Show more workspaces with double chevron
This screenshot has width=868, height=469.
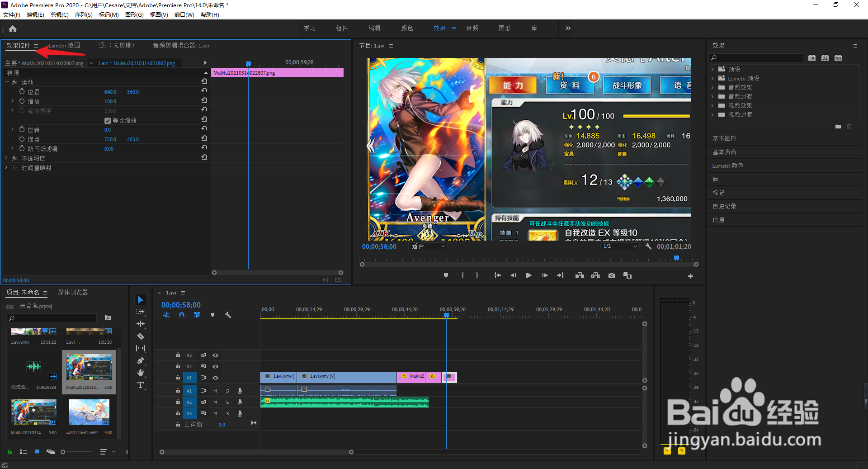(568, 28)
